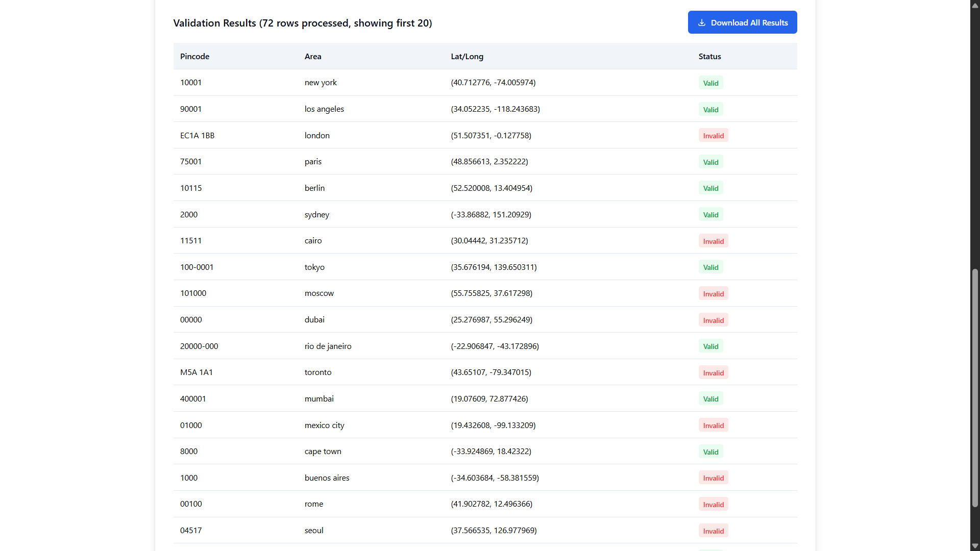980x551 pixels.
Task: Click the Status column header
Action: coord(709,57)
